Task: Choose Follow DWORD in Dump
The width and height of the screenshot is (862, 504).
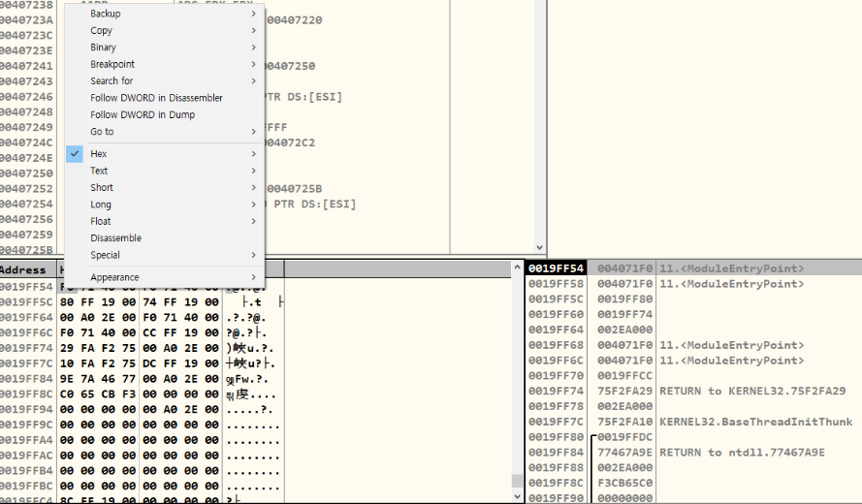Action: 165,115
